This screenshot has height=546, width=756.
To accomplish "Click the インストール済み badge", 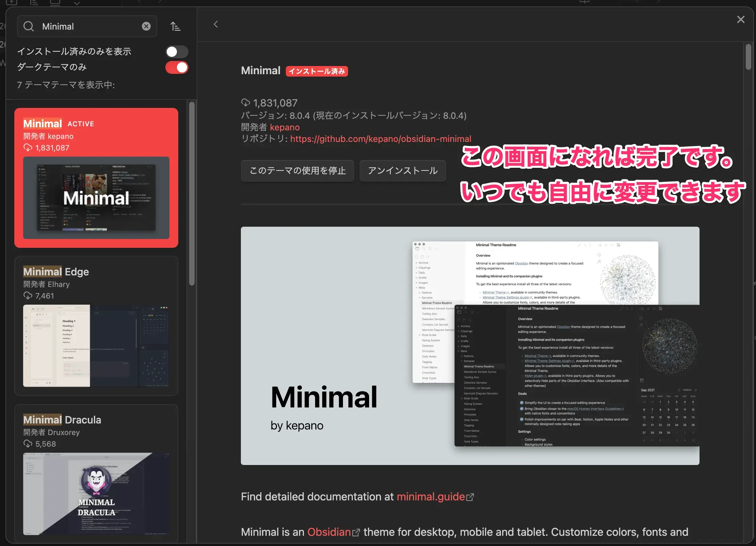I will tap(317, 71).
